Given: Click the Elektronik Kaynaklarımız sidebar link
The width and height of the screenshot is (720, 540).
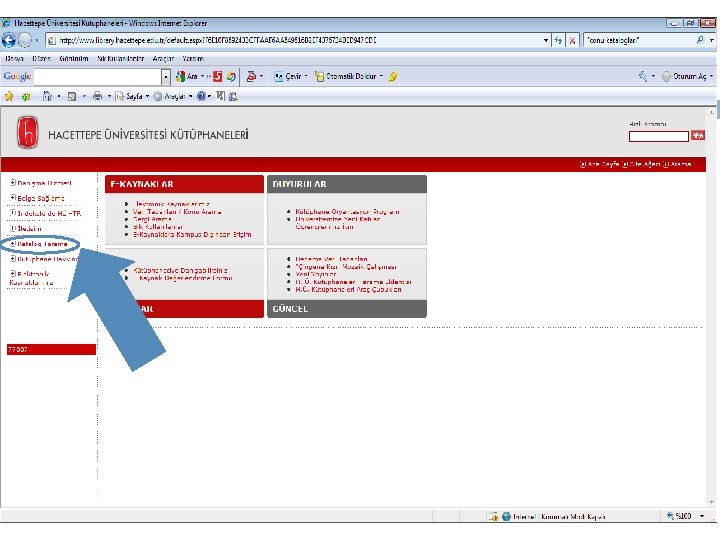Looking at the screenshot, I should coord(31,278).
